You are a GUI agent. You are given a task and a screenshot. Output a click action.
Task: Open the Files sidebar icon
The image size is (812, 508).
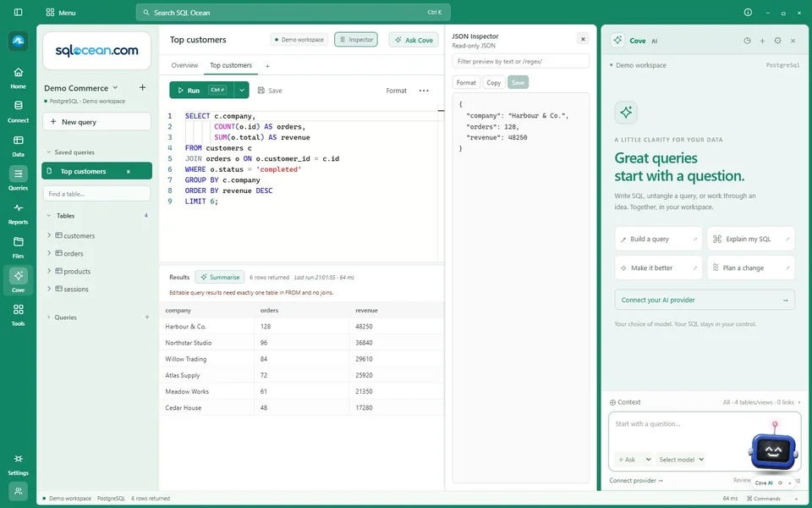pos(18,247)
